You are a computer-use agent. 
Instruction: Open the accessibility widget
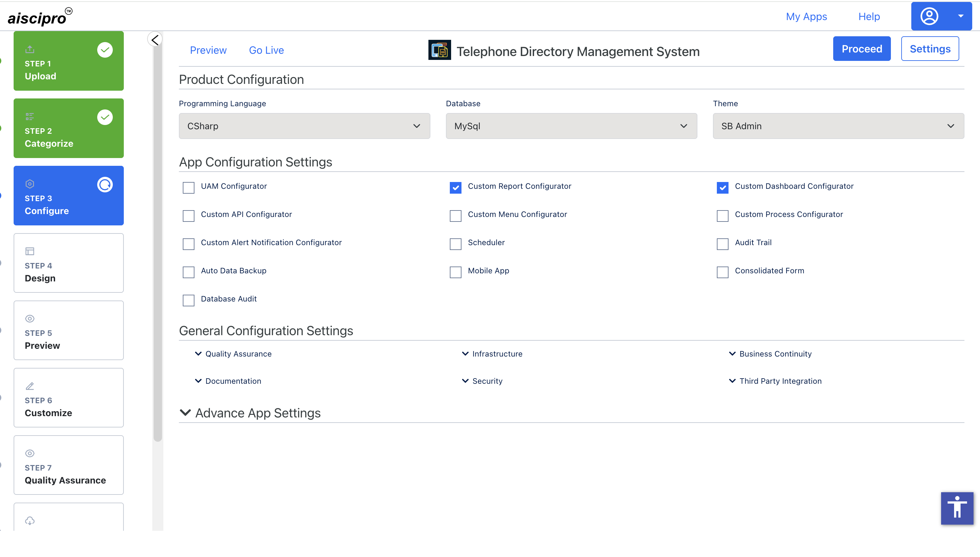click(957, 508)
